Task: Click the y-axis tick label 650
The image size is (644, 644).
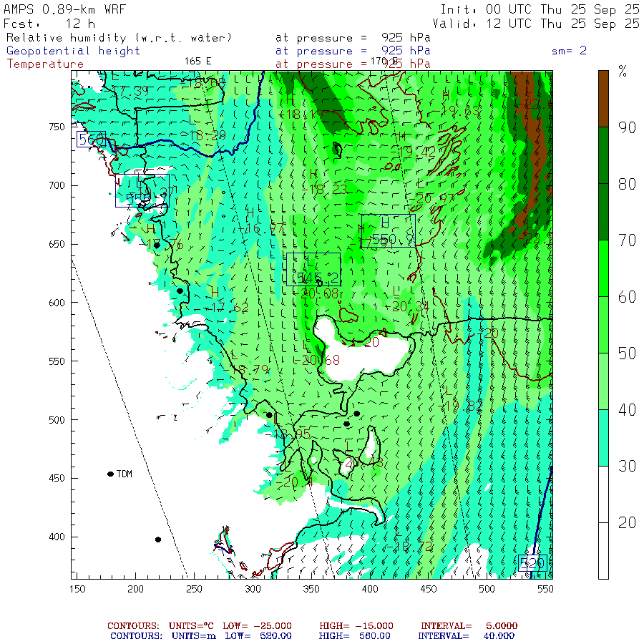Action: 57,244
